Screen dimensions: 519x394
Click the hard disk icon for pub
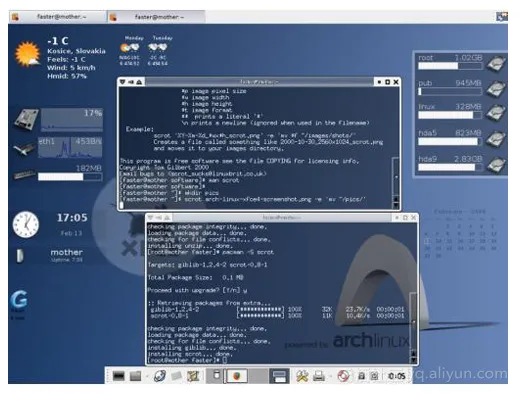click(496, 88)
